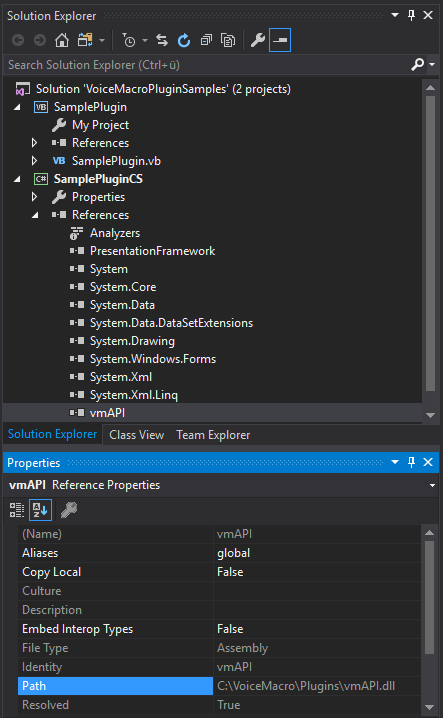Select the vmAPI reference
The width and height of the screenshot is (443, 718).
(107, 413)
